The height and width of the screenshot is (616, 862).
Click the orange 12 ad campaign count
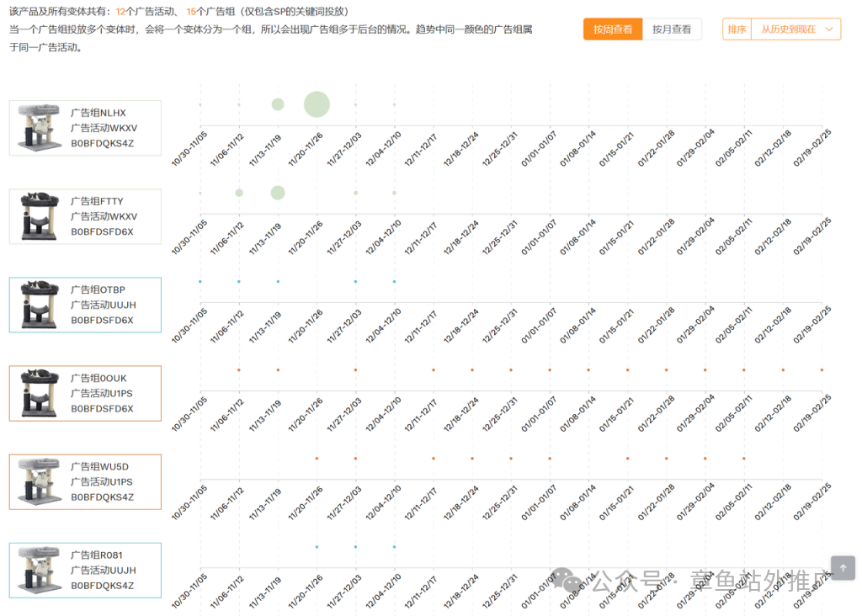120,12
